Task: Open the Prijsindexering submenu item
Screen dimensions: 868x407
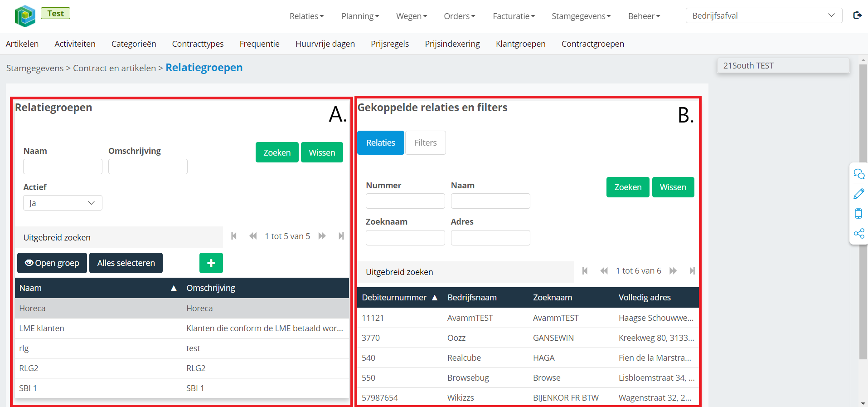Action: pos(452,44)
